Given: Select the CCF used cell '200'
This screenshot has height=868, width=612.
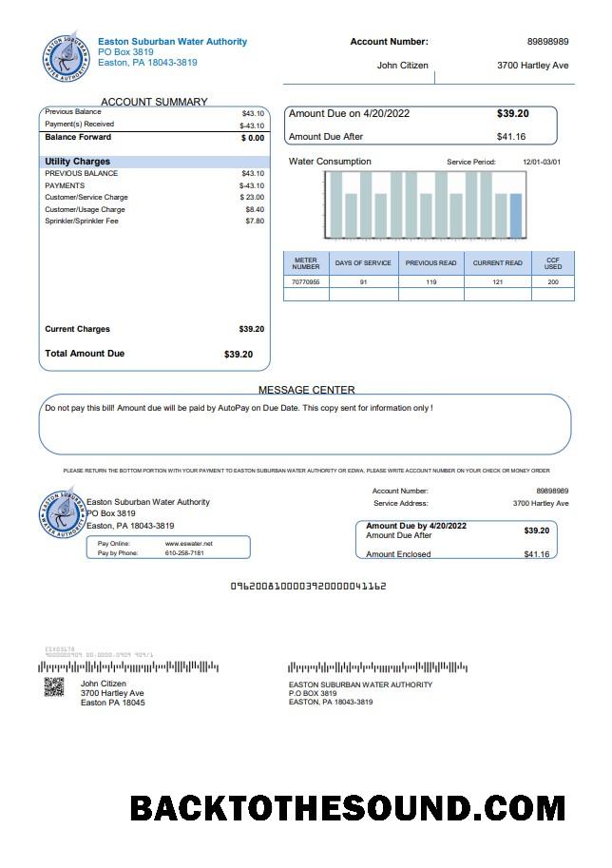Looking at the screenshot, I should pyautogui.click(x=553, y=281).
